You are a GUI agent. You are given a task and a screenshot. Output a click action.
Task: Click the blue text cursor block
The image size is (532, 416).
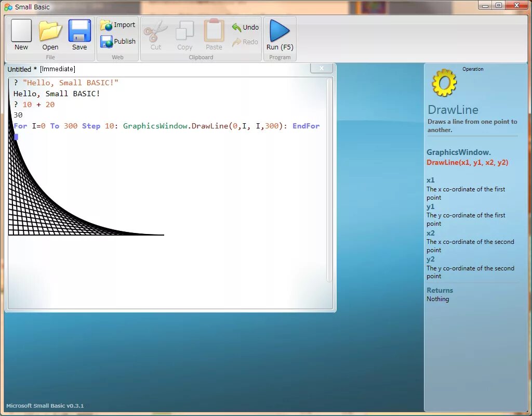point(16,137)
